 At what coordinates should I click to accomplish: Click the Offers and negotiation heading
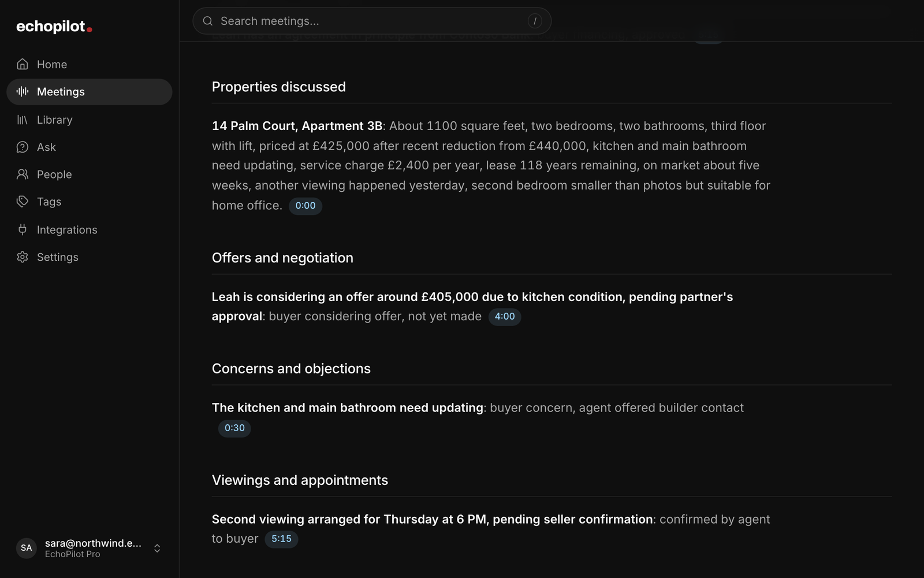click(282, 258)
